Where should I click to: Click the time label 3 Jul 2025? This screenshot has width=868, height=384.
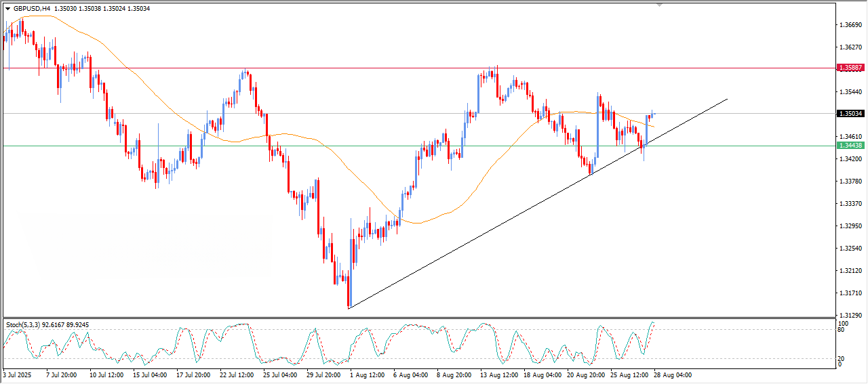[17, 375]
